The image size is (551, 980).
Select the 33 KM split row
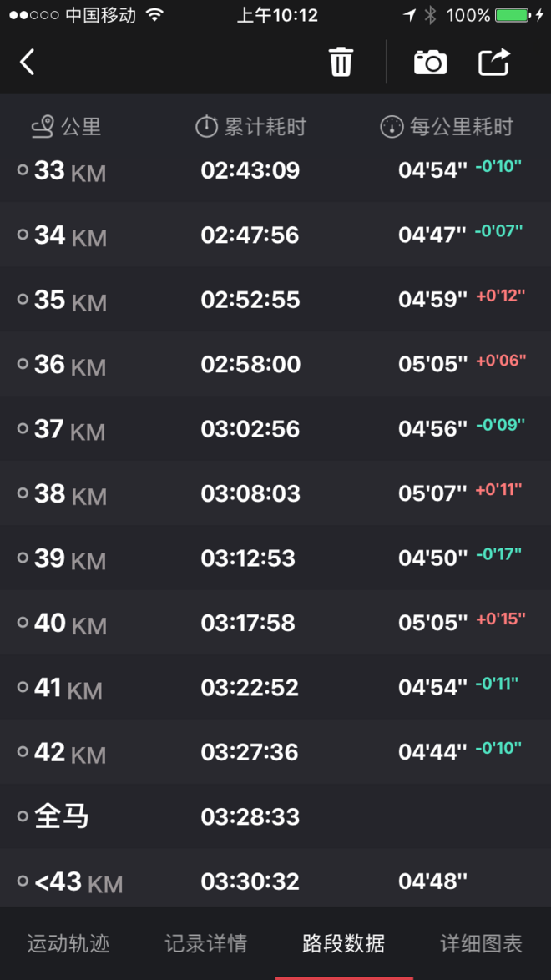[275, 170]
